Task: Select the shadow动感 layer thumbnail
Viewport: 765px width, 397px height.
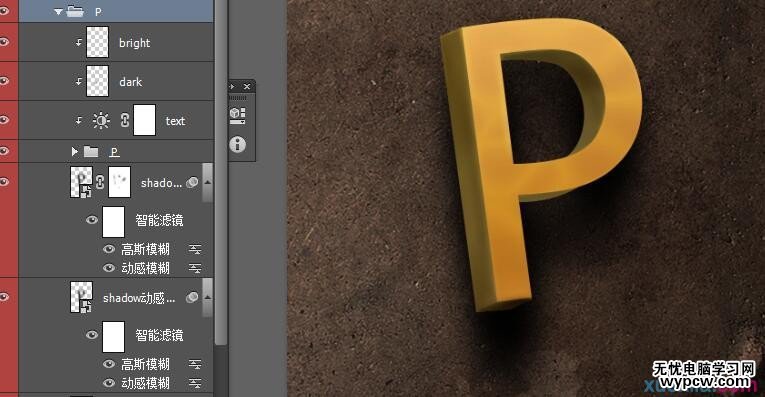Action: (x=81, y=297)
